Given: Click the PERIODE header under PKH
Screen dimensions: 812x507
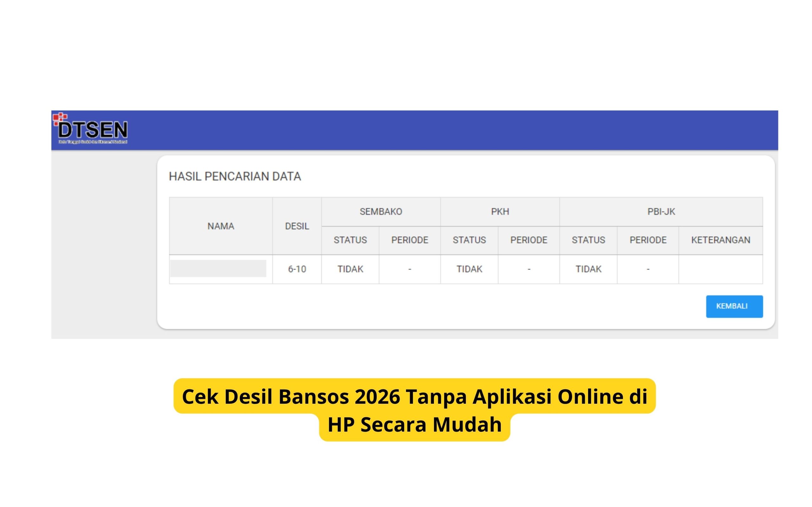Looking at the screenshot, I should click(x=529, y=240).
